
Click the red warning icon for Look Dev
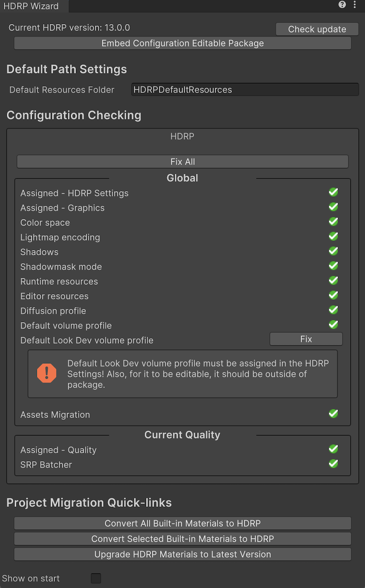pyautogui.click(x=47, y=373)
